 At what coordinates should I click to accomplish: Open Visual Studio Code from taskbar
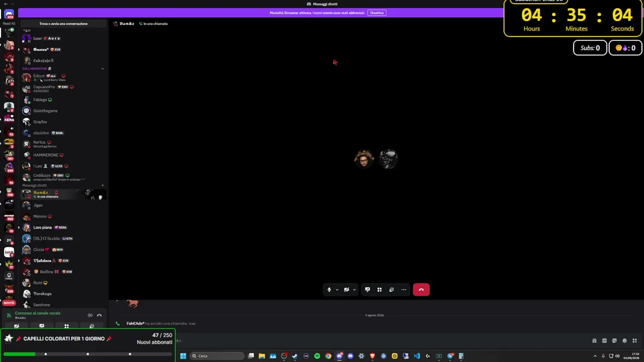[417, 356]
